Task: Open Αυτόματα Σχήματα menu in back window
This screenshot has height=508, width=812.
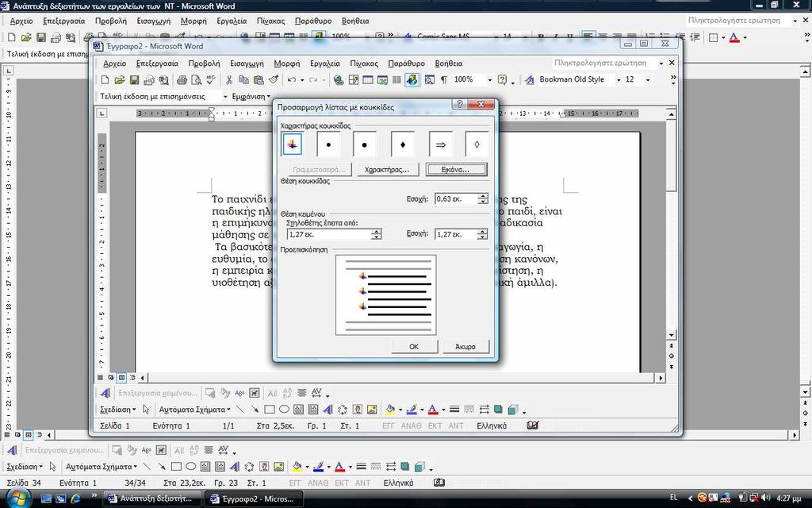Action: [x=101, y=467]
